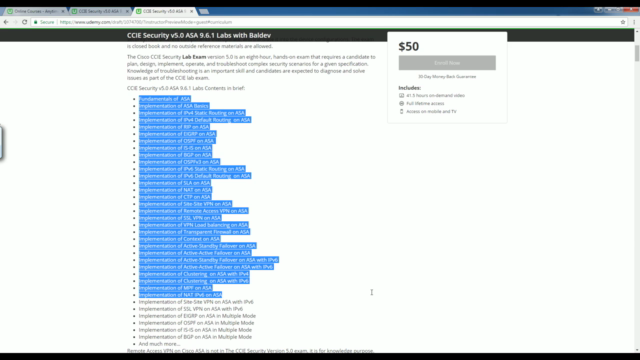
Task: Click 'Implementation of EIGRP on ASA in Multiple Mode'
Action: pyautogui.click(x=197, y=316)
